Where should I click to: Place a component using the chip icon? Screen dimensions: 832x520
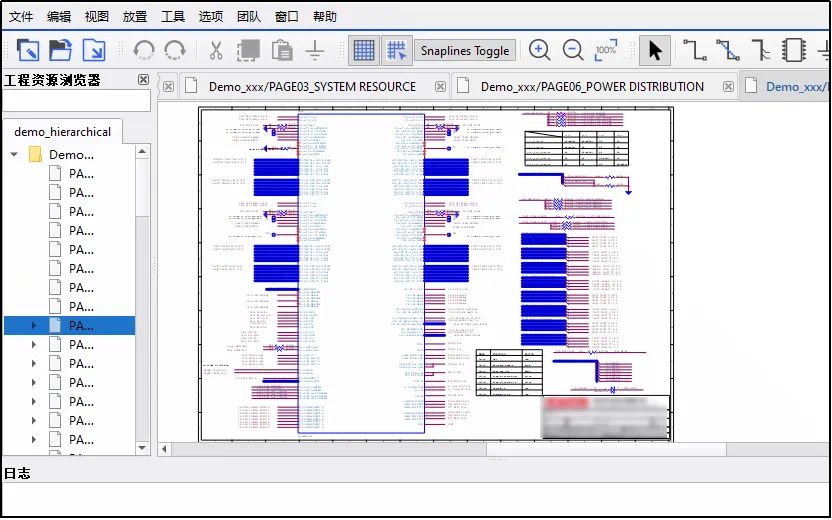[794, 50]
